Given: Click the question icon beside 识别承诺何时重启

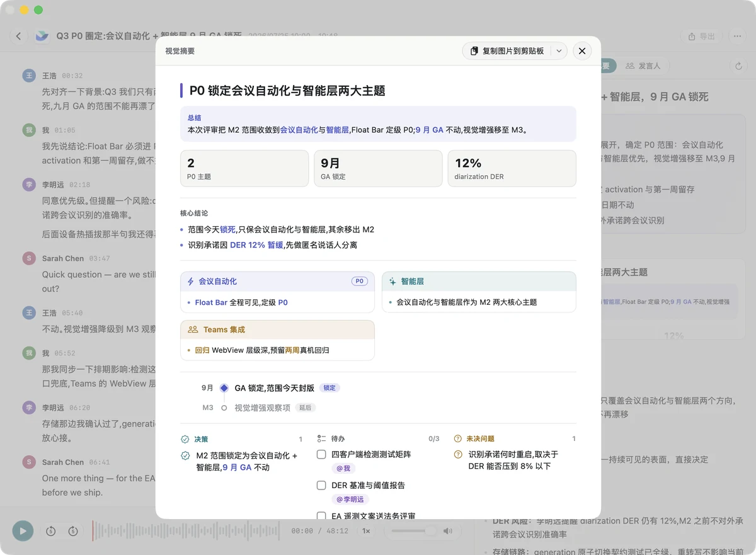Looking at the screenshot, I should tap(458, 454).
